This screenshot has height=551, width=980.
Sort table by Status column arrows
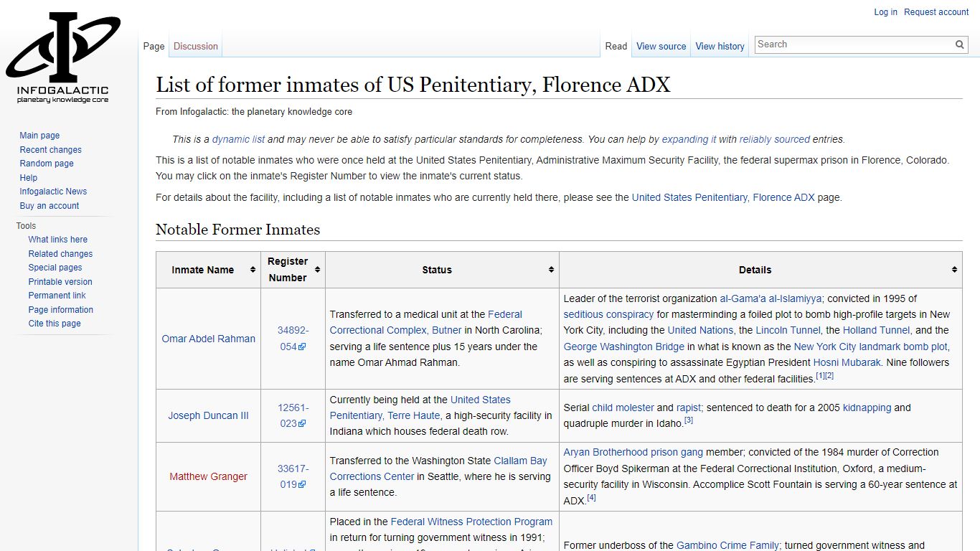[x=551, y=270]
